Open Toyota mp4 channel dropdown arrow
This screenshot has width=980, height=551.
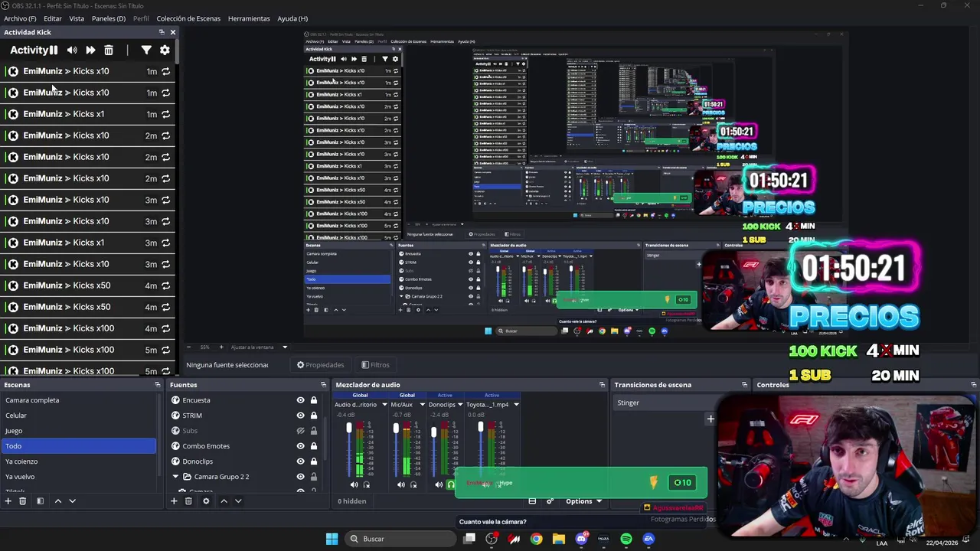(x=516, y=405)
